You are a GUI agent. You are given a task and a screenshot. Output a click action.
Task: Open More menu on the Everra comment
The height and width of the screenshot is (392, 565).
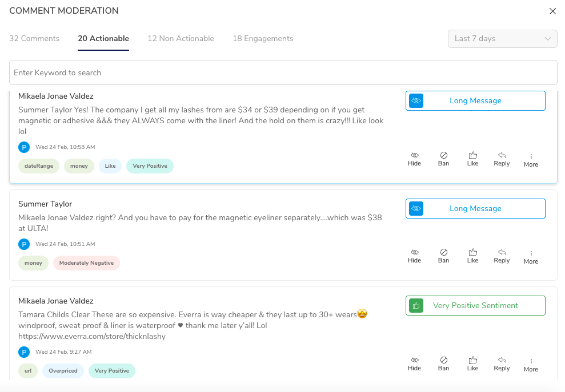point(531,365)
